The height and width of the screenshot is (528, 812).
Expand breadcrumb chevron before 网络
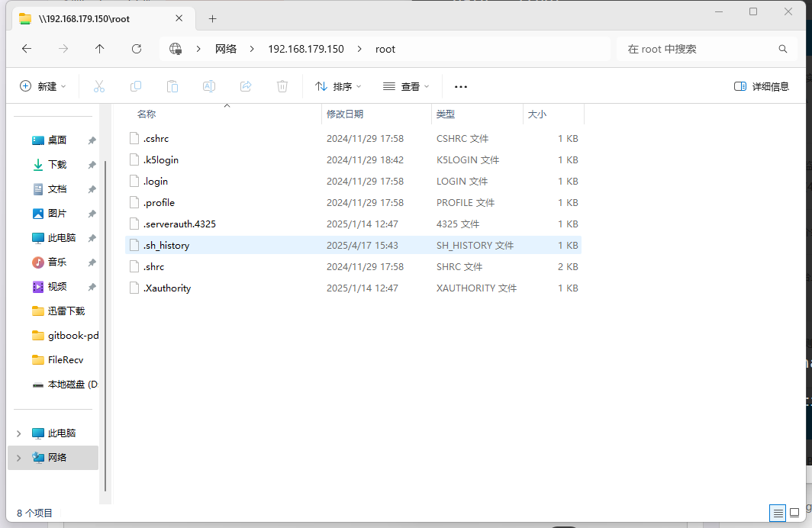198,49
